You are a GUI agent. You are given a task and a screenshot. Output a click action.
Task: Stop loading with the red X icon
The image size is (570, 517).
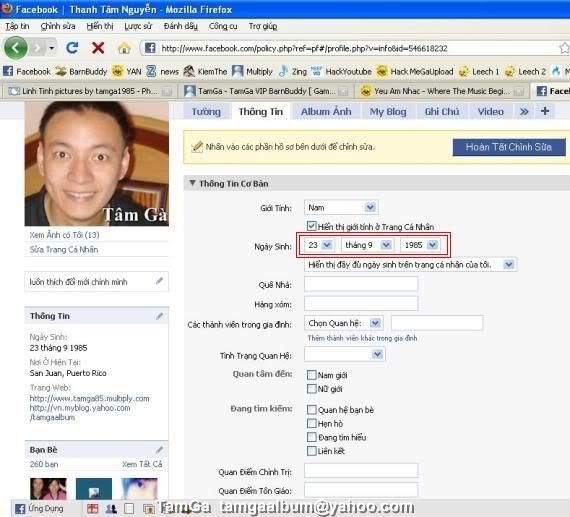click(x=98, y=48)
